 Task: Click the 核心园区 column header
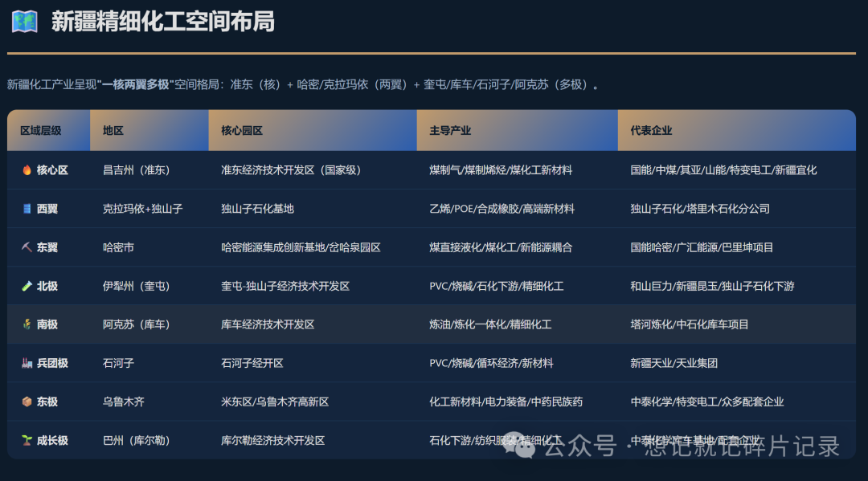point(313,130)
